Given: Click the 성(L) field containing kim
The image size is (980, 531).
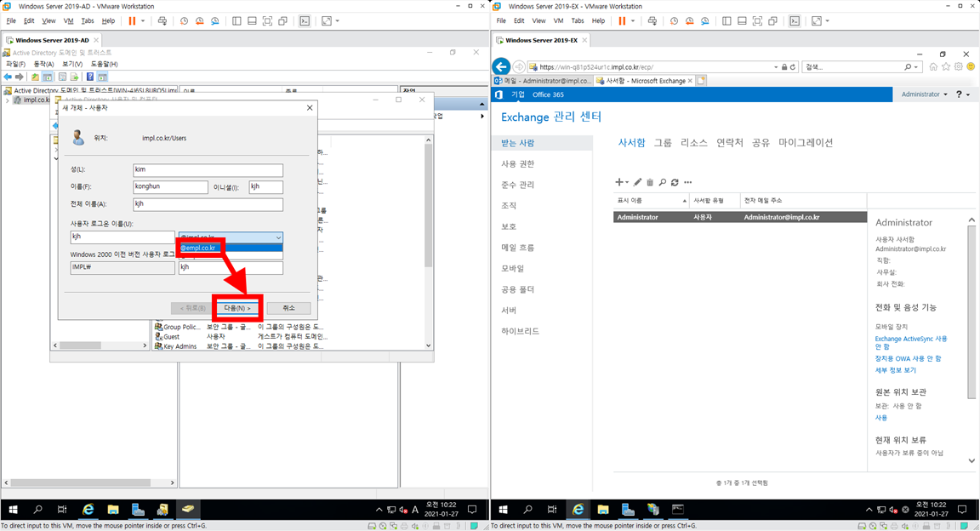Looking at the screenshot, I should 208,170.
